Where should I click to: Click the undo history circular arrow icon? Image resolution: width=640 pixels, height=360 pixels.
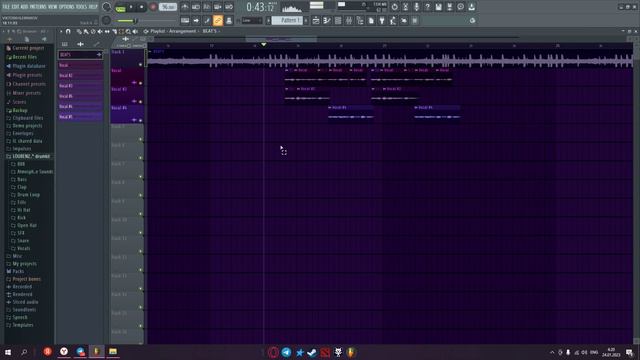[x=394, y=7]
